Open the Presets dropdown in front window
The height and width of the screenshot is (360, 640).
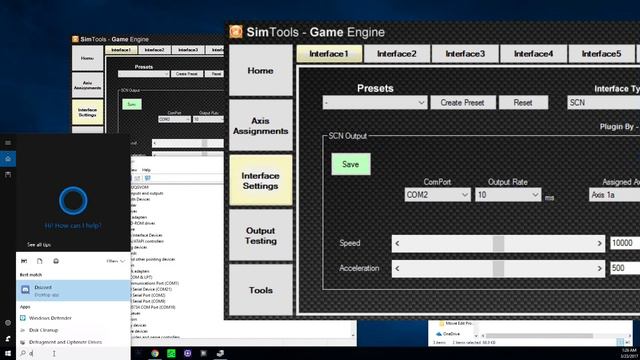pos(375,102)
